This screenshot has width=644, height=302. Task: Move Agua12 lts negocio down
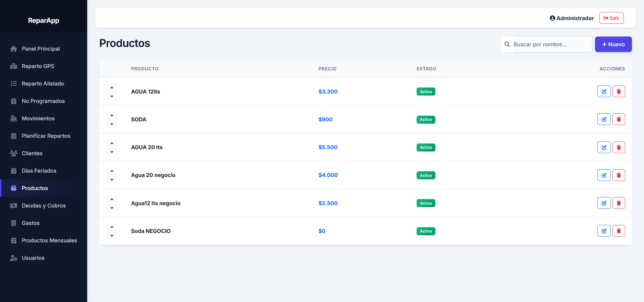112,208
